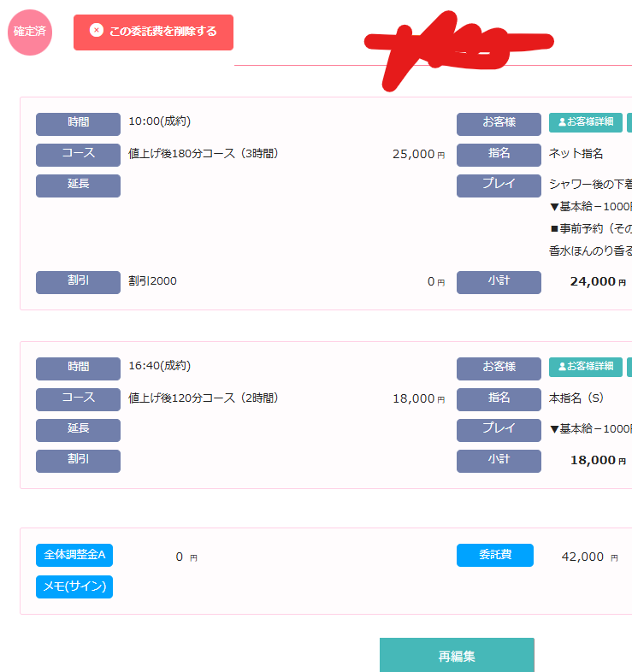This screenshot has height=672, width=632.
Task: Click 時間 label of the 16:40 entry
Action: point(78,368)
